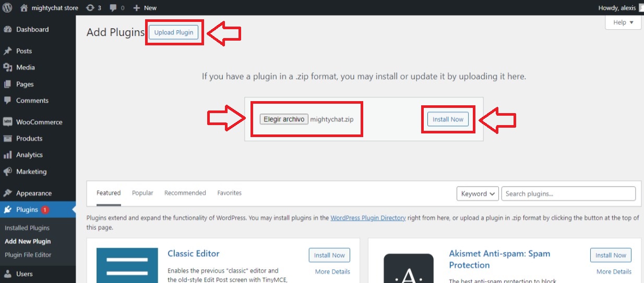Image resolution: width=644 pixels, height=283 pixels.
Task: Open More Details for Akismet
Action: pyautogui.click(x=614, y=272)
